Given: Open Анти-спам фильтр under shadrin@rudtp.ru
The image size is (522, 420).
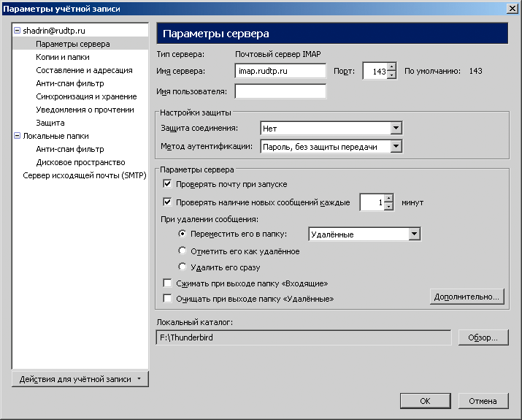Looking at the screenshot, I should (70, 83).
